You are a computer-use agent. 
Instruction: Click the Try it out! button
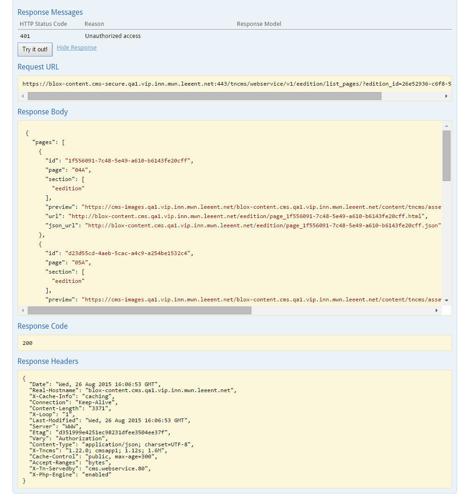35,49
